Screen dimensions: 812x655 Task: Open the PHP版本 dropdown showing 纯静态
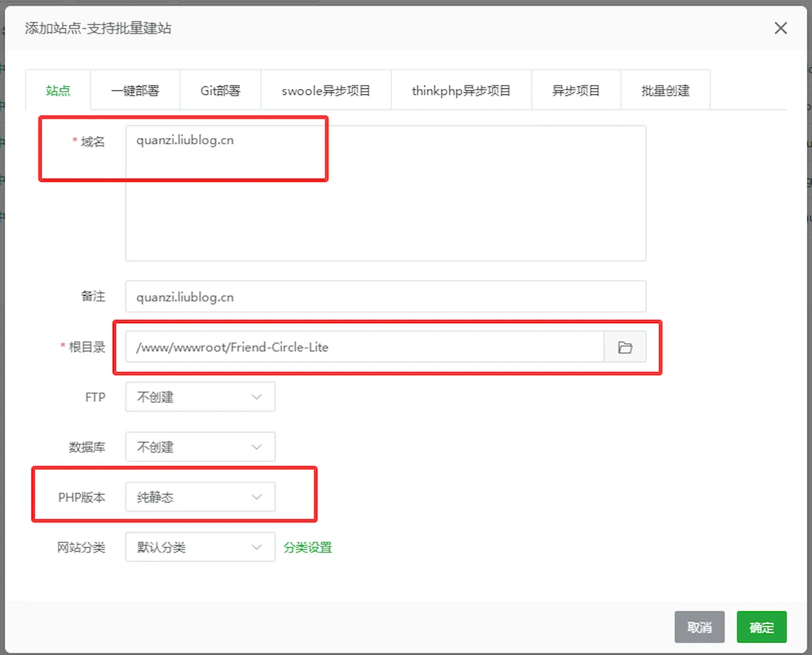click(200, 497)
